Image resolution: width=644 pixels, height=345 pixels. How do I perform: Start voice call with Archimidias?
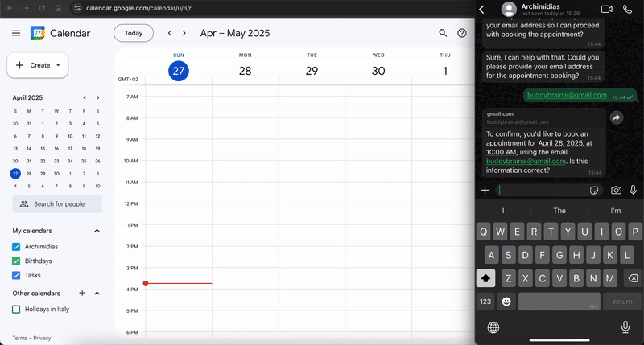(628, 9)
